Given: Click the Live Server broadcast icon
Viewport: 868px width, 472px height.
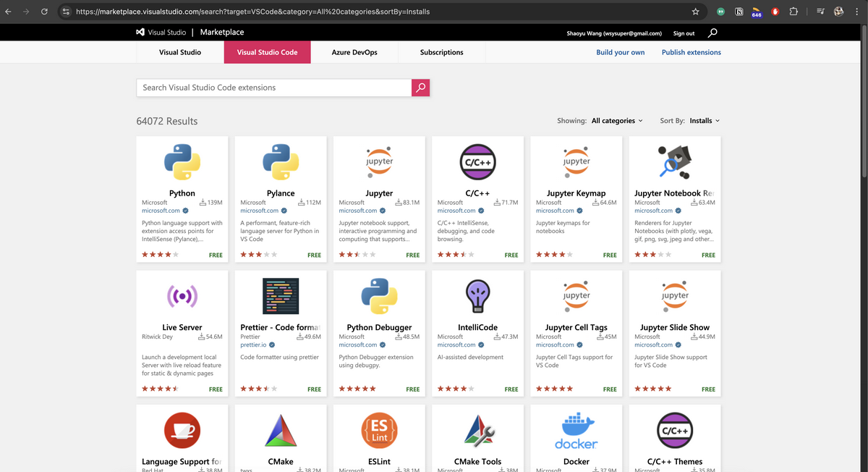Looking at the screenshot, I should 182,295.
